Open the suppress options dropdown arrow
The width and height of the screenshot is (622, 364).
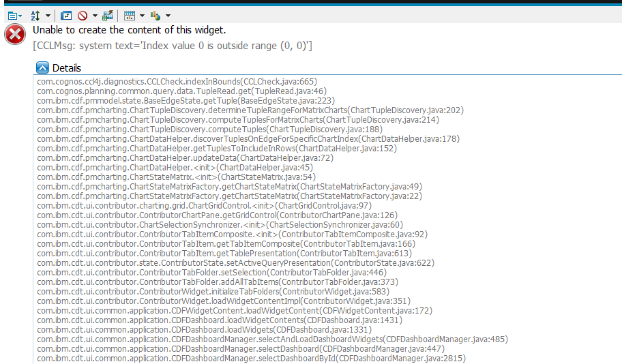pyautogui.click(x=95, y=16)
